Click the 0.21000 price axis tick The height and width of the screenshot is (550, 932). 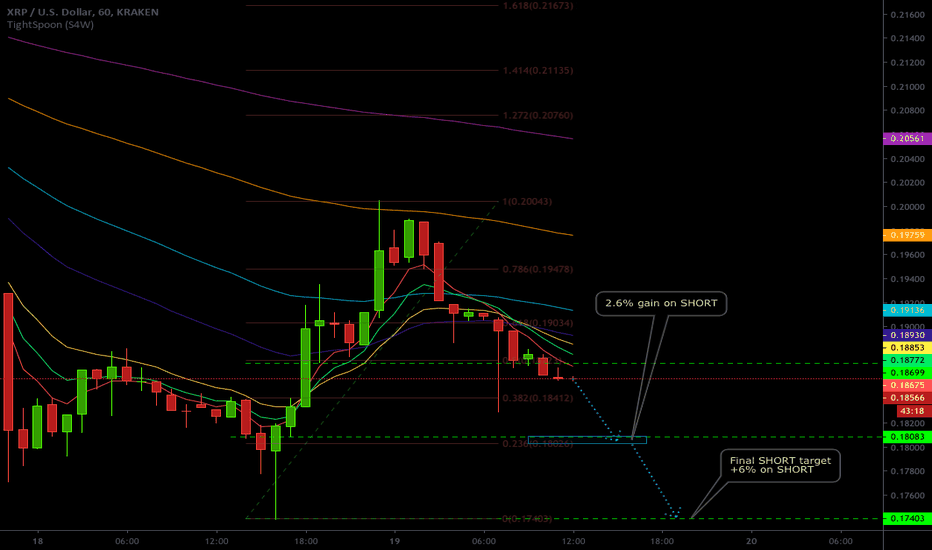(908, 87)
